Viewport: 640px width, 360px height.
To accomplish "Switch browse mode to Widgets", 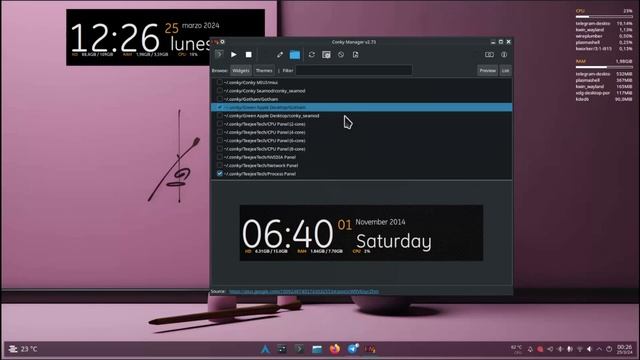I will [241, 71].
